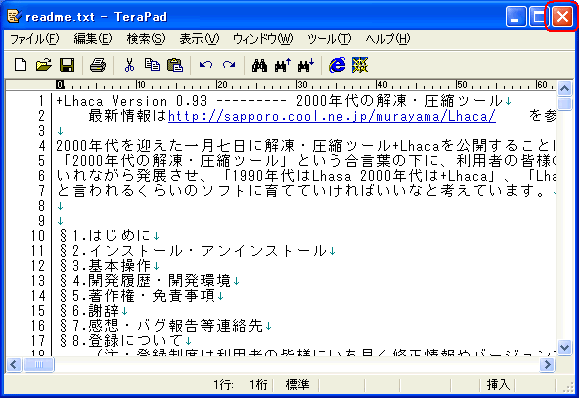This screenshot has width=579, height=398.
Task: Click the vertical scrollbar up arrow
Action: (565, 88)
